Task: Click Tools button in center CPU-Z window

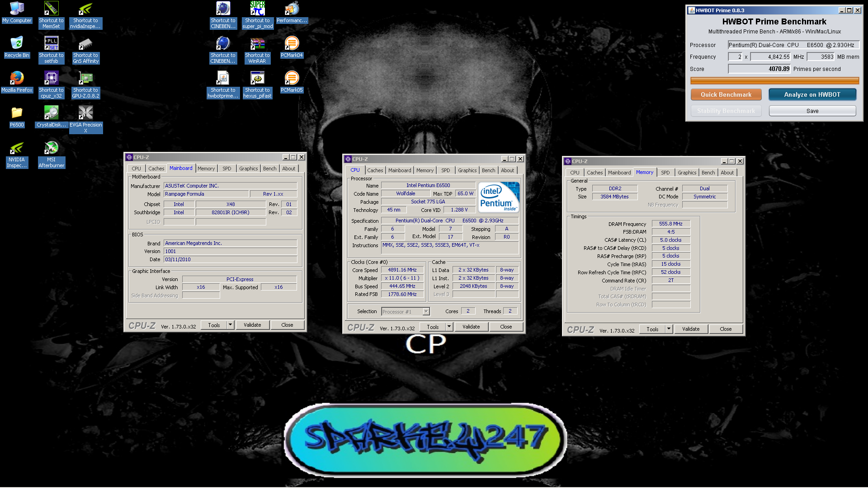Action: point(433,327)
